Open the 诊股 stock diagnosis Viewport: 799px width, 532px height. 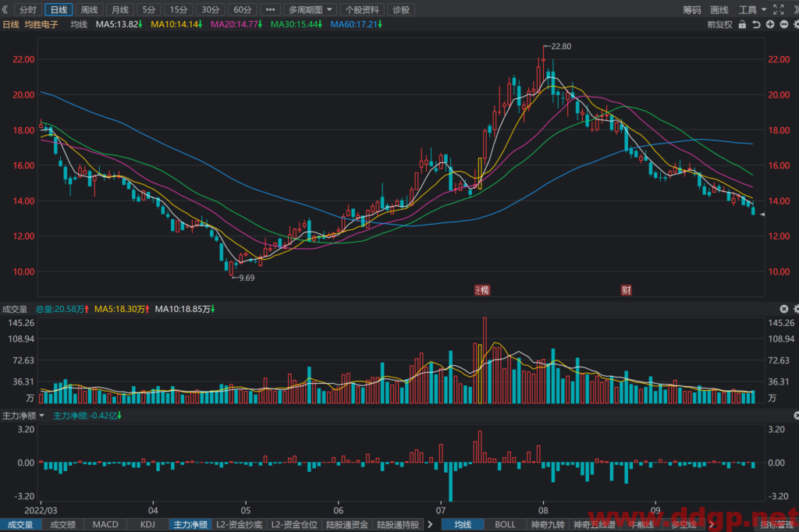point(401,9)
